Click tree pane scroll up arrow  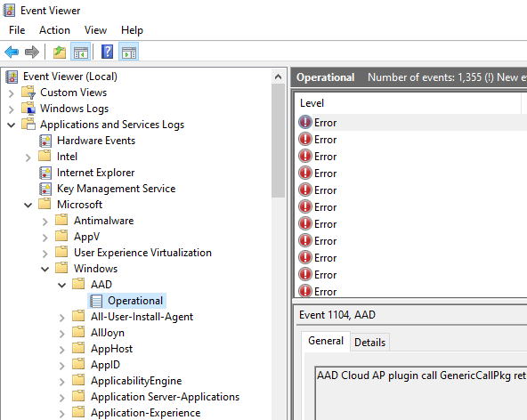point(278,77)
